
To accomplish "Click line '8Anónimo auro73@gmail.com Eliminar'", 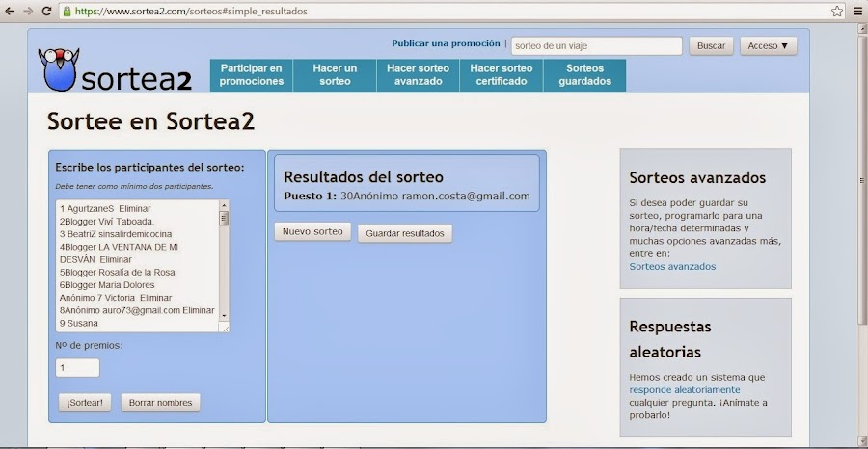I will click(137, 310).
